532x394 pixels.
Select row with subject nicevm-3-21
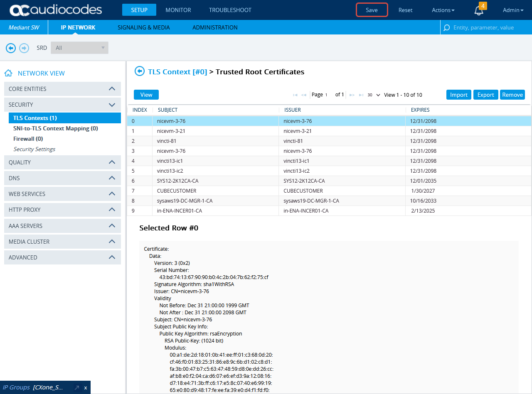329,131
